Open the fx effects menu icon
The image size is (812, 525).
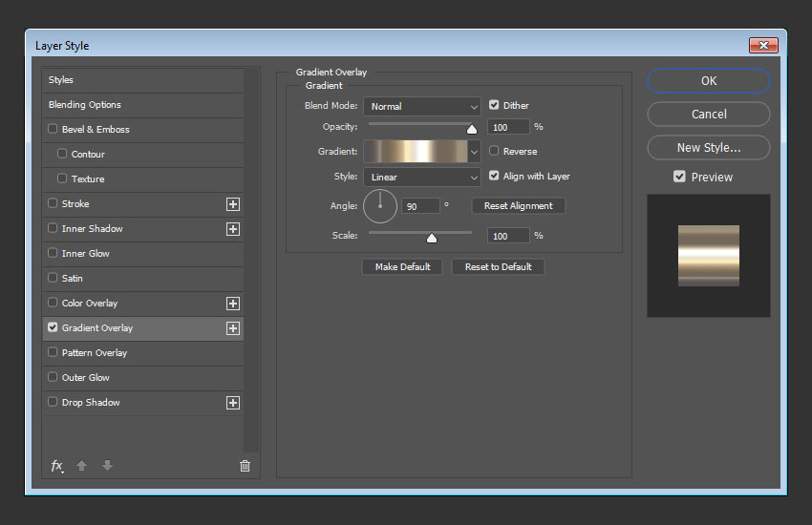[x=57, y=466]
